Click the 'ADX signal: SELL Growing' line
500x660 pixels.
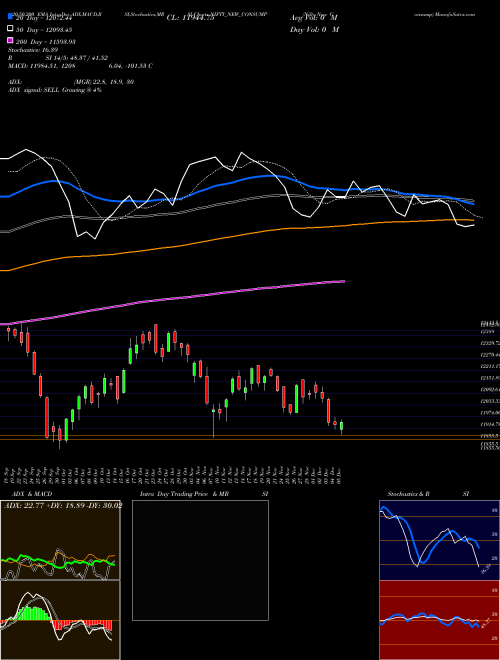[55, 90]
